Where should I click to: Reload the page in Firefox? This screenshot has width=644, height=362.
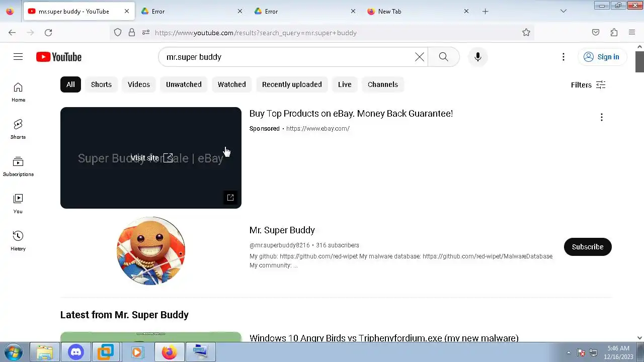click(x=48, y=33)
